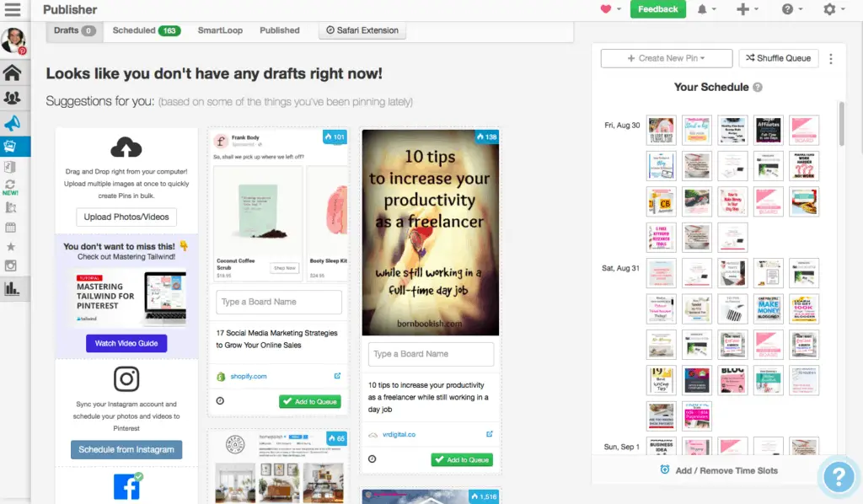Open the vrdigital.co external link icon
863x504 pixels.
490,434
